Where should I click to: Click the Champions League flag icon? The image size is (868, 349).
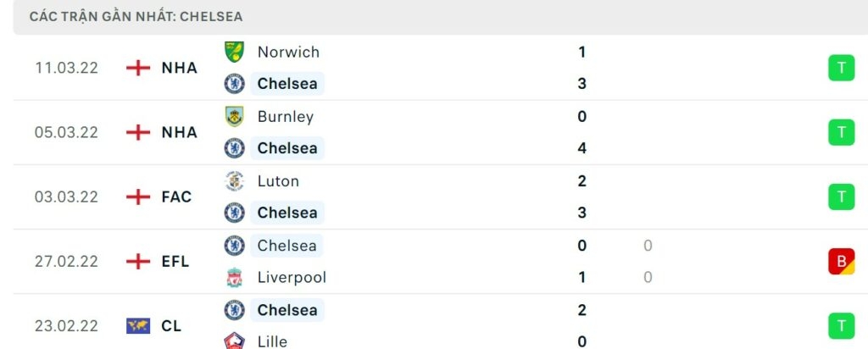[x=137, y=325]
